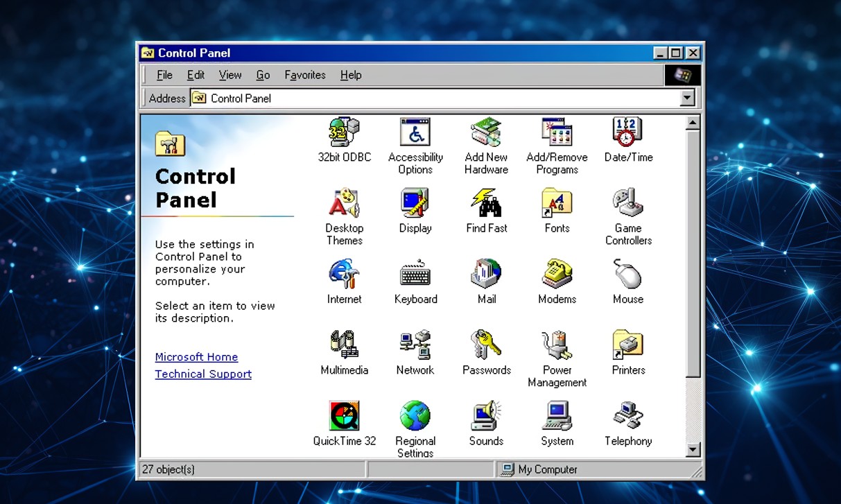Screen dimensions: 841x504
Task: Click the Add New Hardware icon
Action: coord(486,132)
